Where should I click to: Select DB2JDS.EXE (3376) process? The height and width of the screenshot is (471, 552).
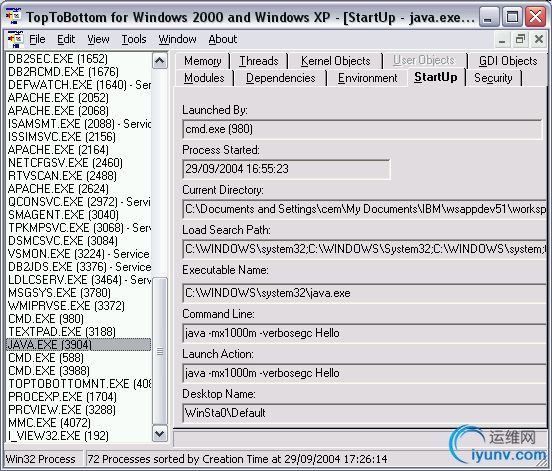pos(79,267)
